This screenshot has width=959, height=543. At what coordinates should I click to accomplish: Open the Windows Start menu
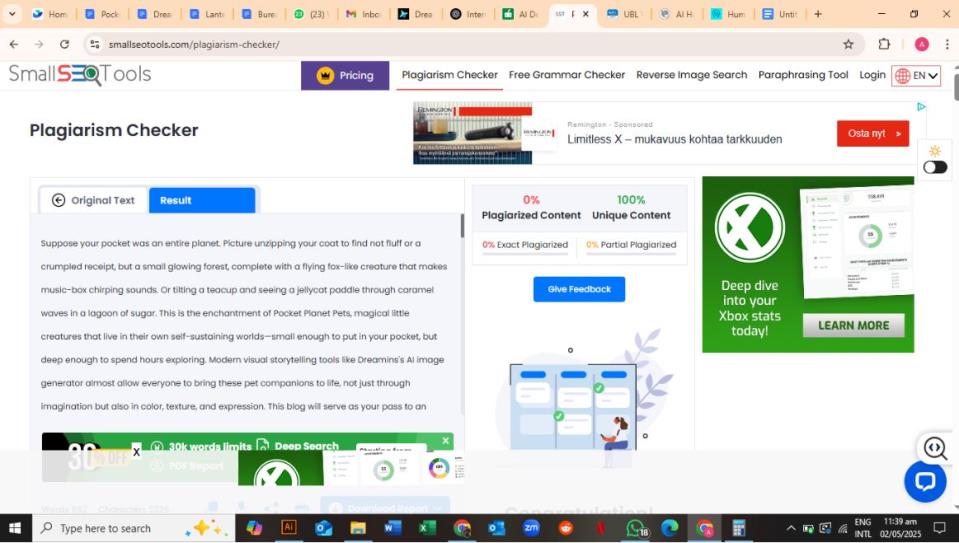pos(15,528)
